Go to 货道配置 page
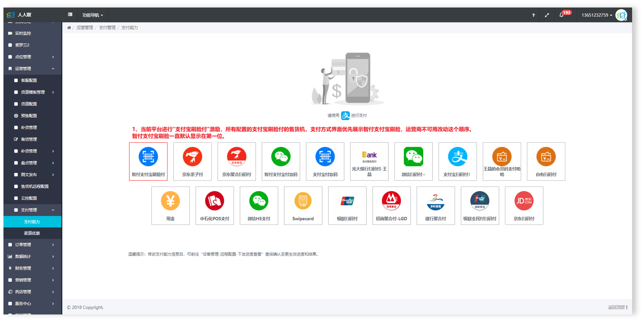Image resolution: width=644 pixels, height=322 pixels. [x=32, y=104]
